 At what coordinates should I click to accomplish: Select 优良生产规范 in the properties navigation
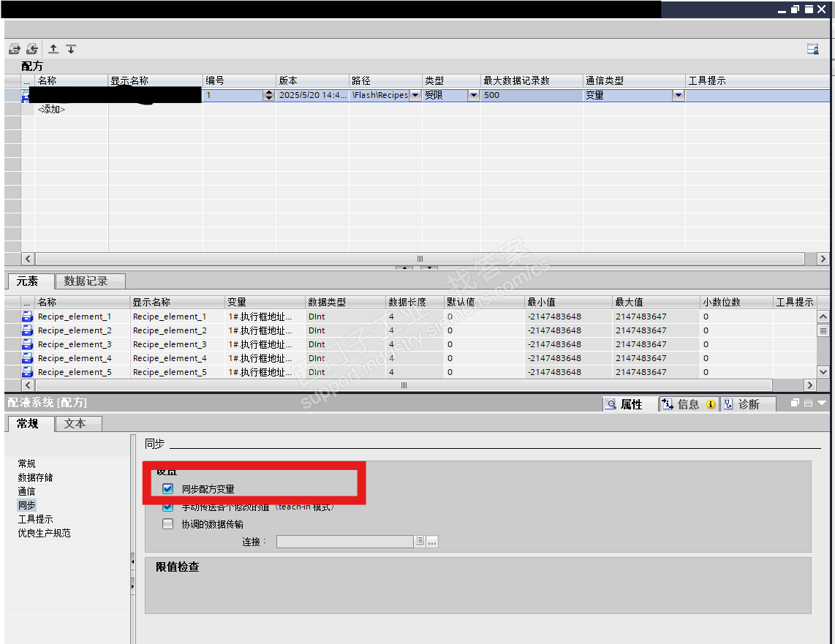(44, 533)
